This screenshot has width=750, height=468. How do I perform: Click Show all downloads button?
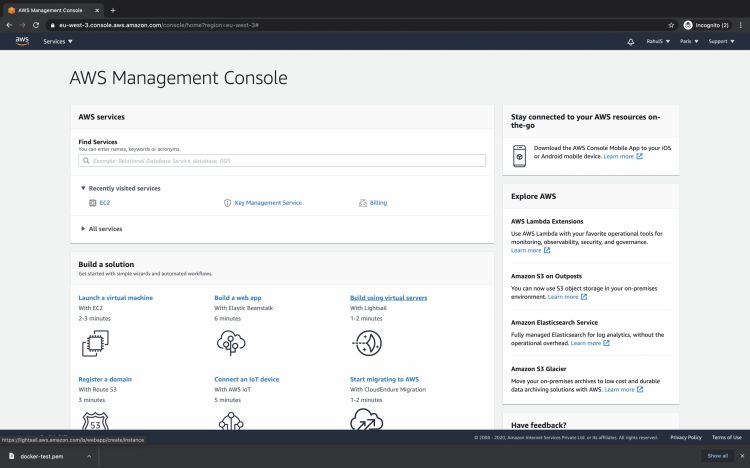click(x=717, y=455)
